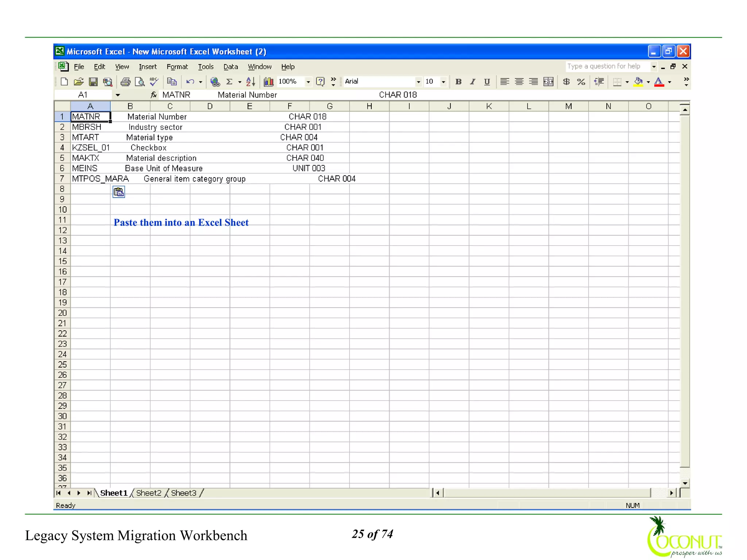Open the Edit menu
The image size is (747, 560).
[99, 67]
